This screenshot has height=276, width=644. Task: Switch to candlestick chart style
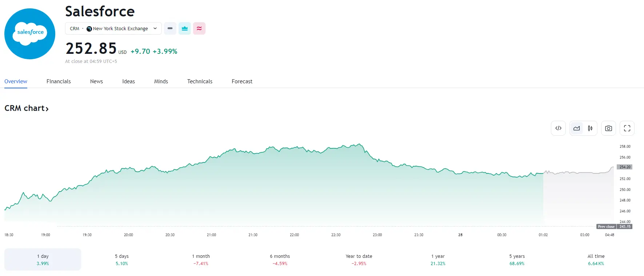(590, 128)
